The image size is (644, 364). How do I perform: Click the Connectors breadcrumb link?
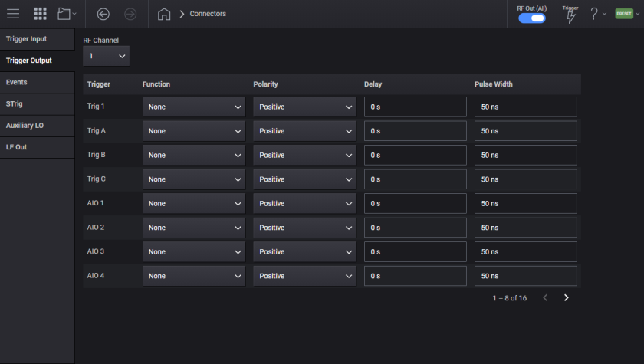pos(208,14)
